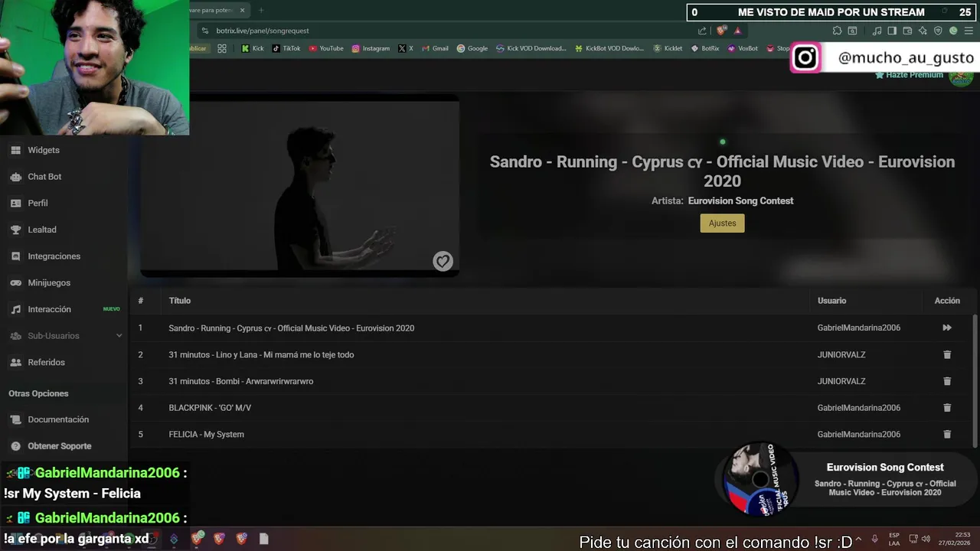
Task: Open the TikTok bookmark
Action: (286, 48)
